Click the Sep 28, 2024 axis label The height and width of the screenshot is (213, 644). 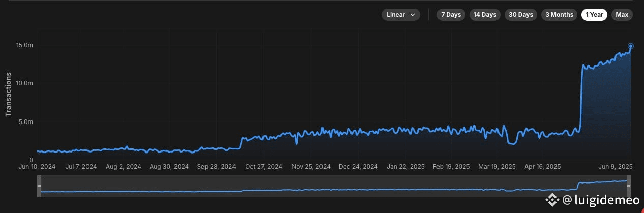pos(217,166)
